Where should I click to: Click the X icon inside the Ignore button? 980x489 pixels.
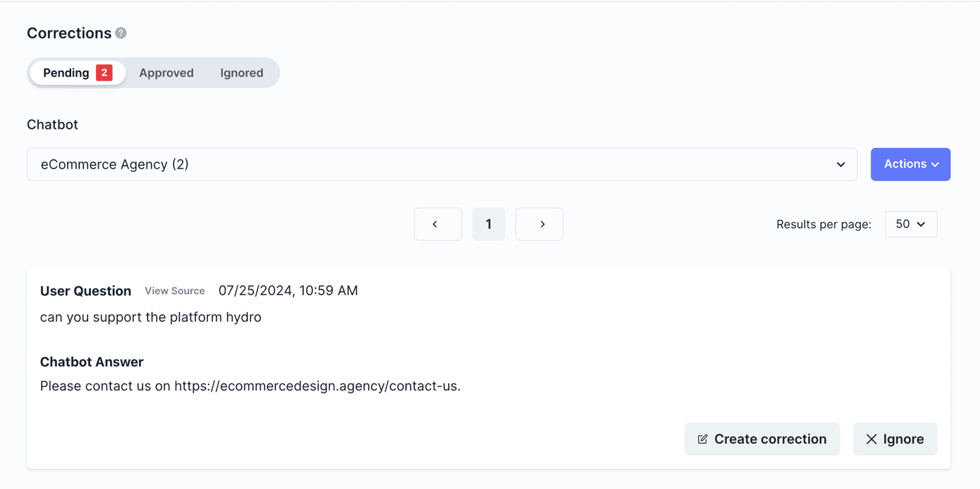(x=872, y=439)
